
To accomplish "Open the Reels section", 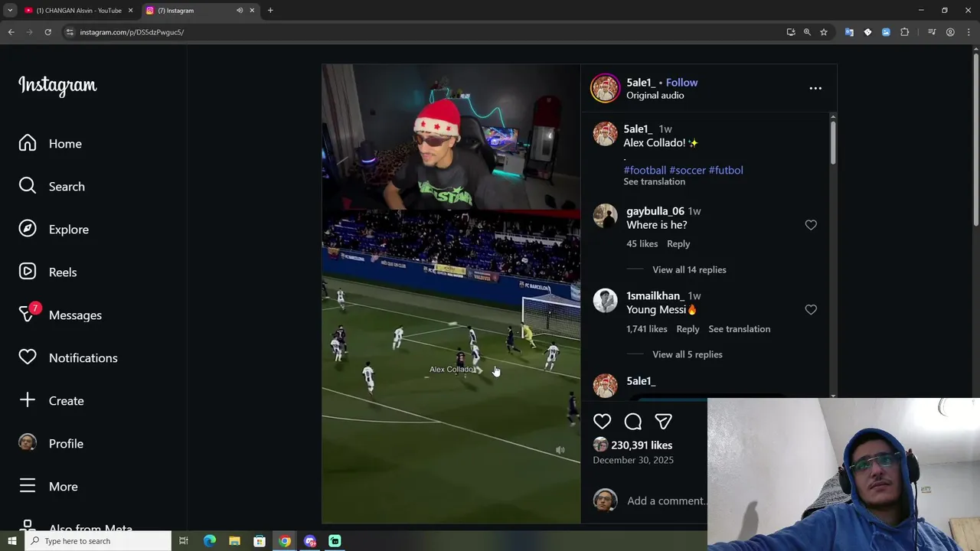I will point(47,272).
